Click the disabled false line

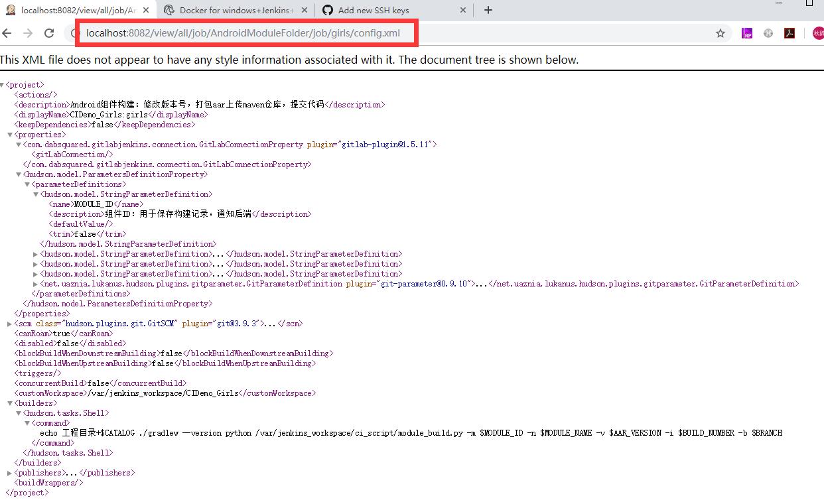coord(70,344)
